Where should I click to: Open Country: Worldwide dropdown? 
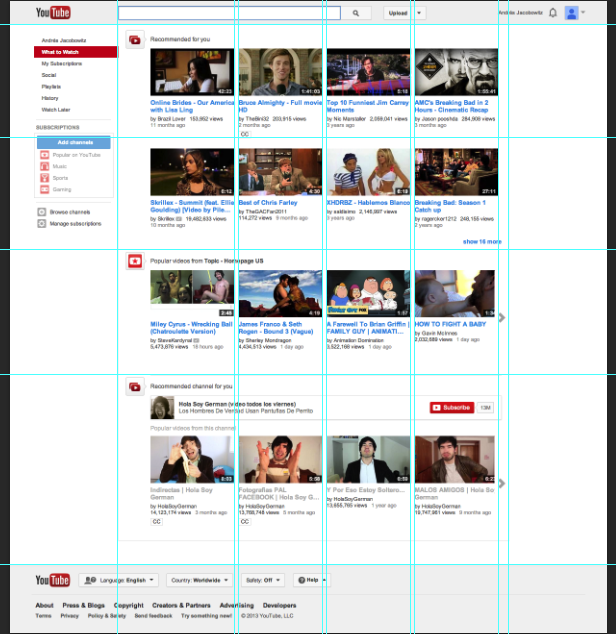pos(199,580)
